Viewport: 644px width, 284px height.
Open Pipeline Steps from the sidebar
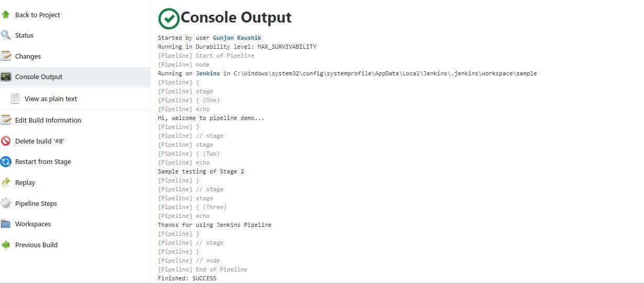click(x=36, y=203)
